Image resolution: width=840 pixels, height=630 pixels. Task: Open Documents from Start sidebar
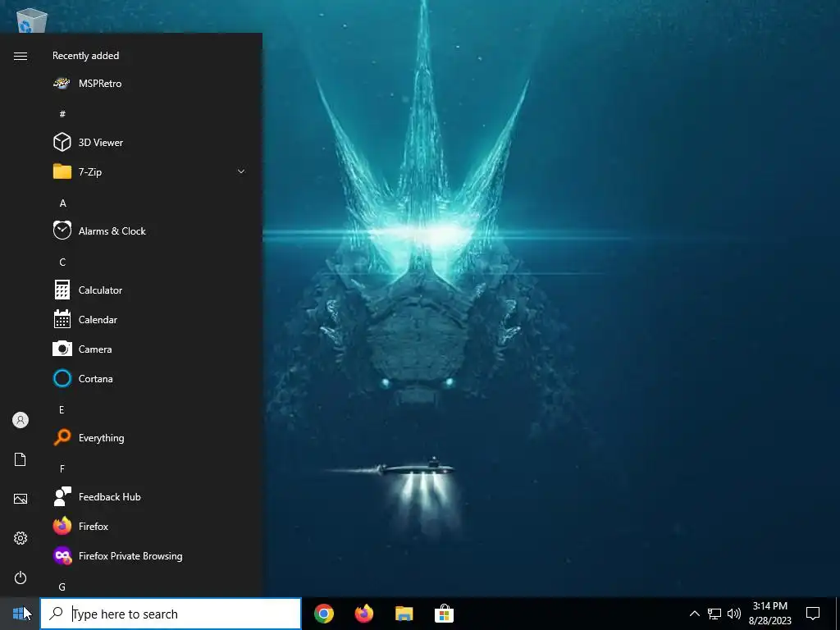point(21,459)
